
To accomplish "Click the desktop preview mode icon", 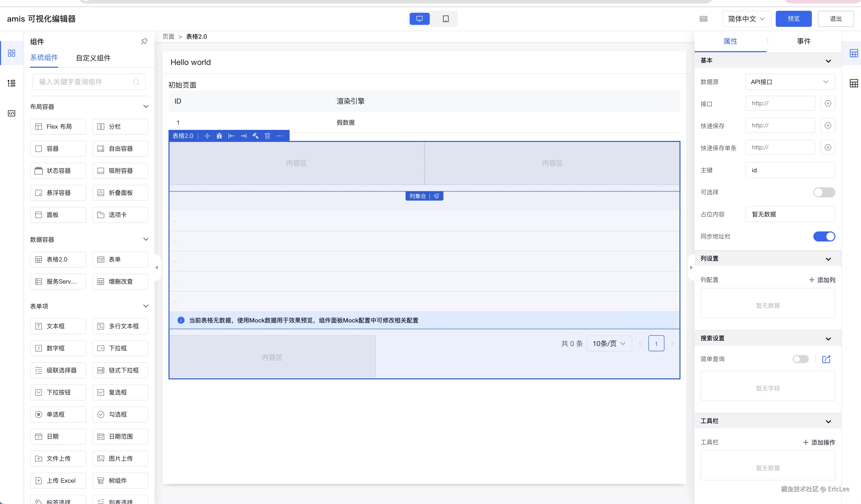I will (x=419, y=19).
